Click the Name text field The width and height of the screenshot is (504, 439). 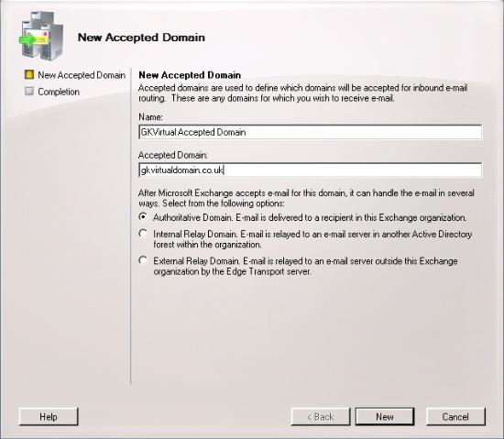pyautogui.click(x=310, y=132)
